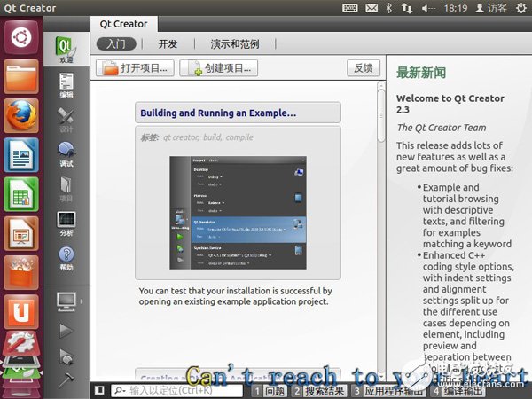Click Welcome to Qt Creator 2.3 headline
Viewport: 532px width, 399px height.
coord(450,104)
